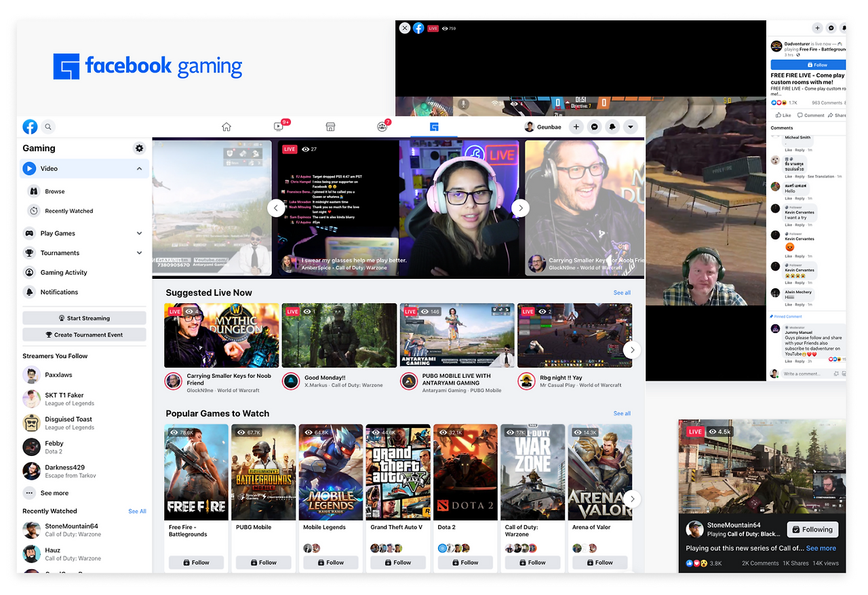
Task: Click See all beside Suggested Live Now
Action: click(622, 293)
